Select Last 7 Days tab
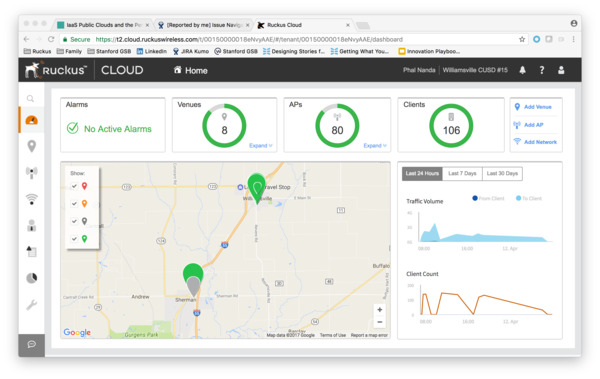This screenshot has width=600, height=379. coord(462,173)
